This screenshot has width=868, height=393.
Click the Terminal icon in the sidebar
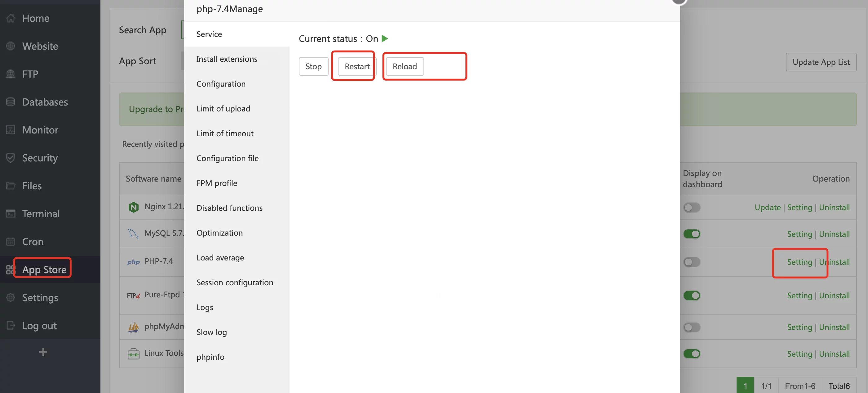click(11, 214)
